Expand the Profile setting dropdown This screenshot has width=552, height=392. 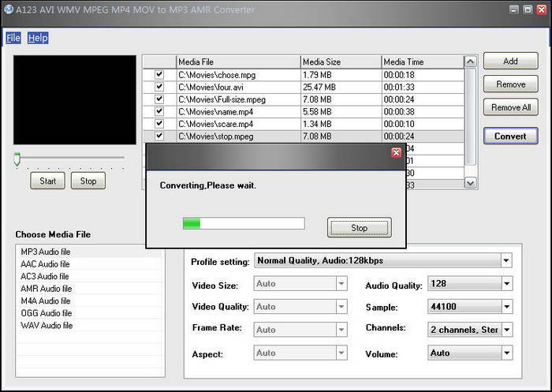(x=506, y=260)
